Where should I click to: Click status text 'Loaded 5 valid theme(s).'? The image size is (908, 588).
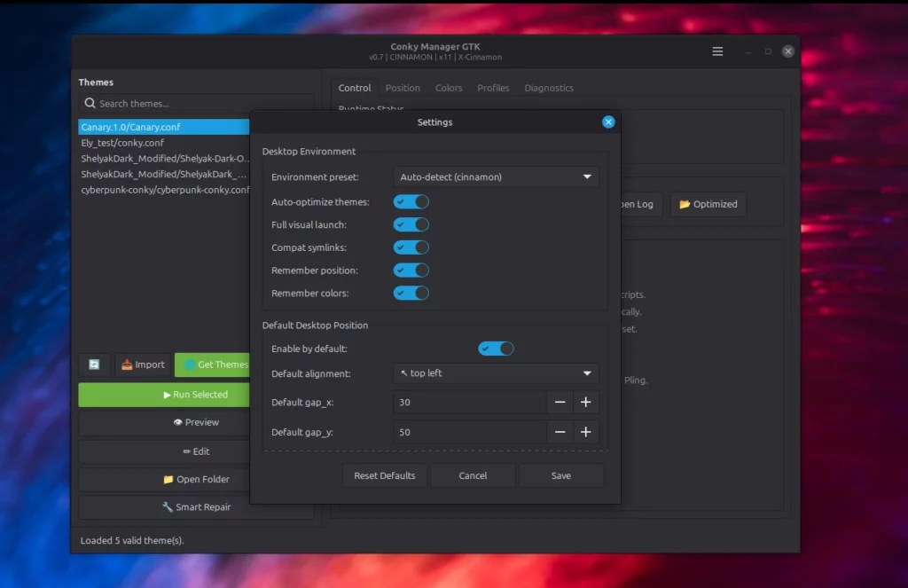pos(132,540)
